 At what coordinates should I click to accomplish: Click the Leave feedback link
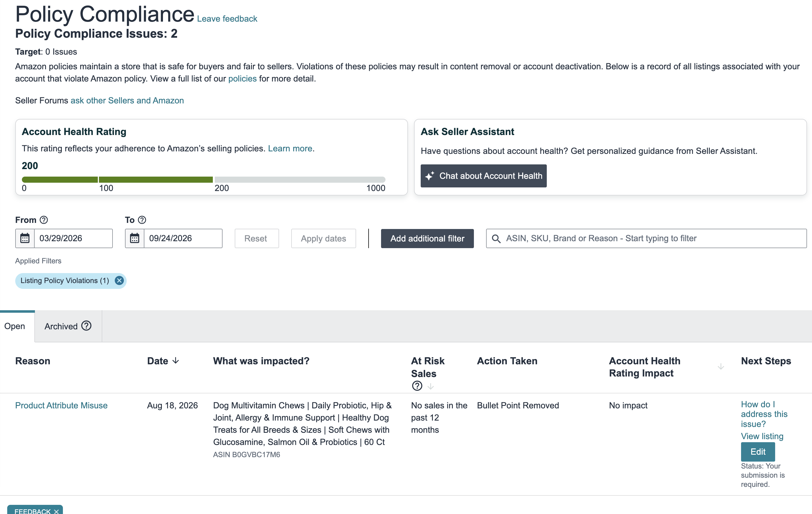click(227, 19)
